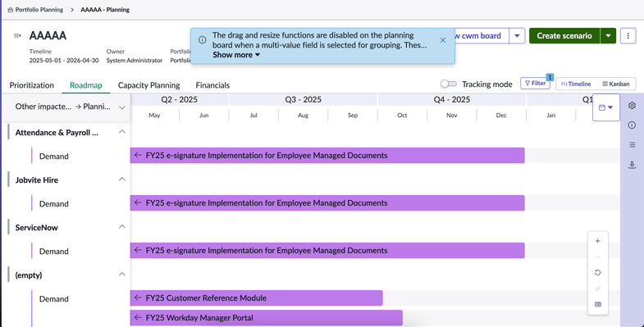Select Demand row under Jobvite Hire
Image resolution: width=644 pixels, height=327 pixels.
point(54,204)
